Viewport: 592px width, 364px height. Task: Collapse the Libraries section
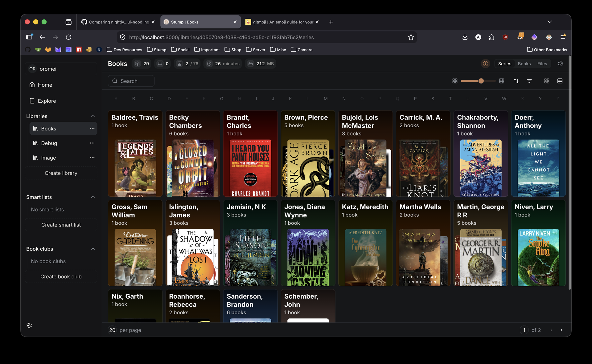[93, 116]
